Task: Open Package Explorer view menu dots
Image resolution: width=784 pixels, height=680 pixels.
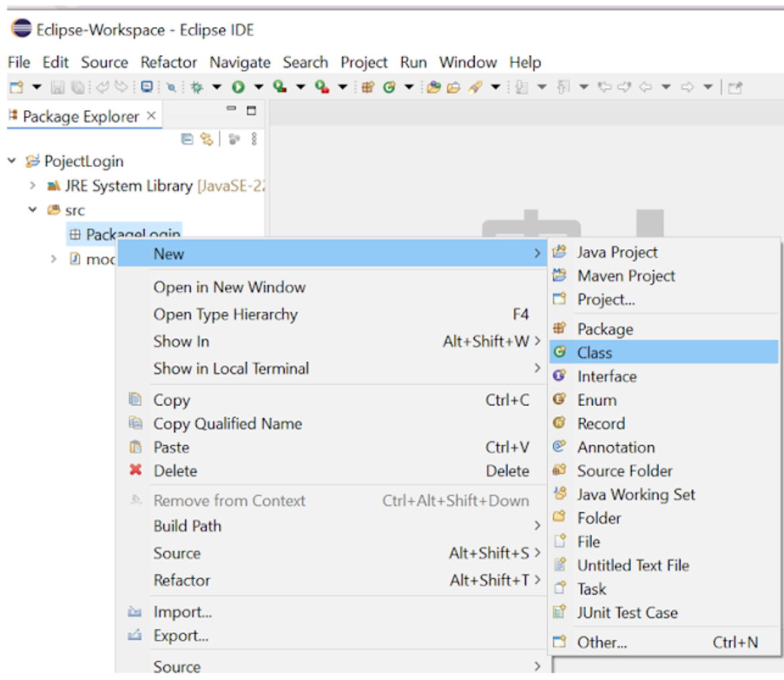Action: click(254, 138)
